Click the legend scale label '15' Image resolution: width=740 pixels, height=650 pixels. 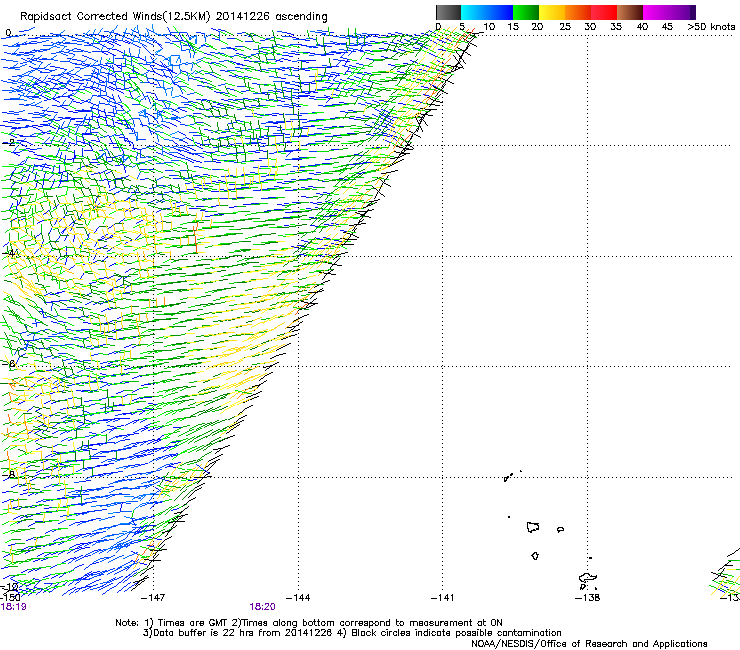(513, 27)
